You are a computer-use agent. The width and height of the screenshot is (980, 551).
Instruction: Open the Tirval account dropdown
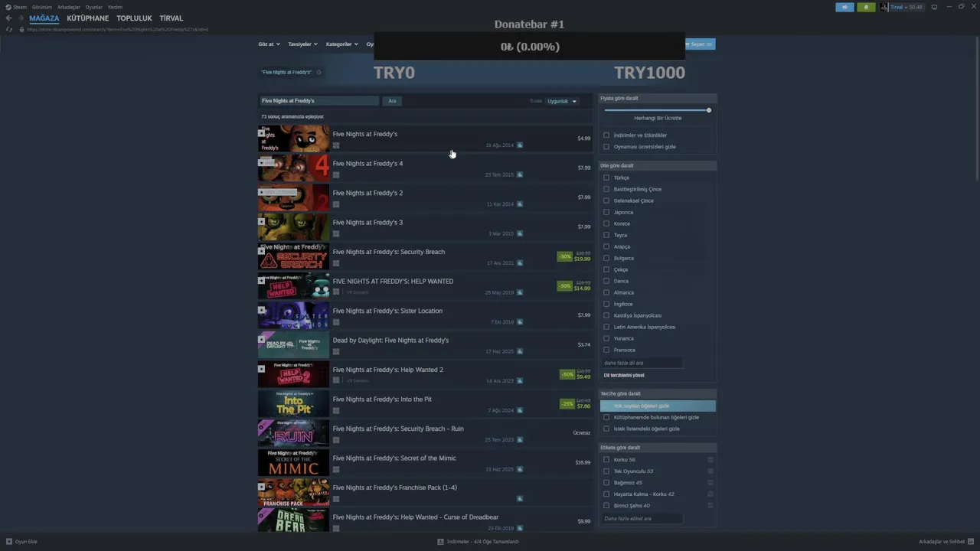click(x=906, y=7)
